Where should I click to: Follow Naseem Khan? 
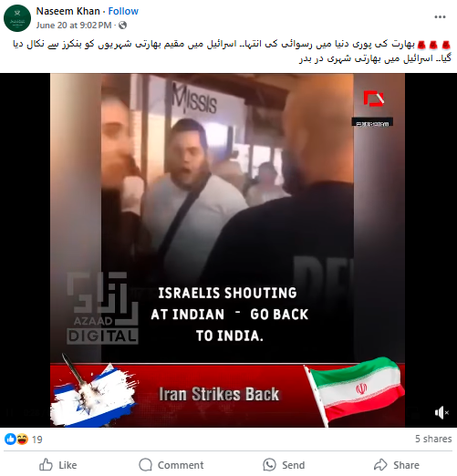(x=123, y=11)
